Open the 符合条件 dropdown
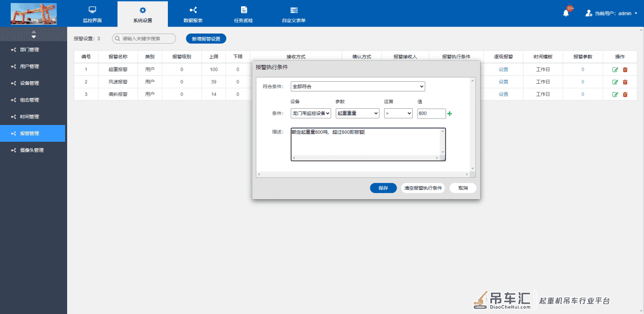 click(358, 86)
